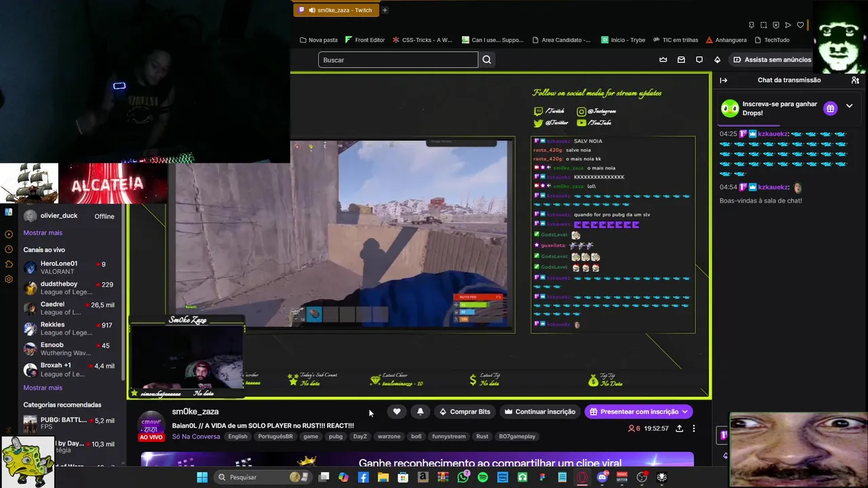Open Anhanguera bookmark

[x=726, y=40]
